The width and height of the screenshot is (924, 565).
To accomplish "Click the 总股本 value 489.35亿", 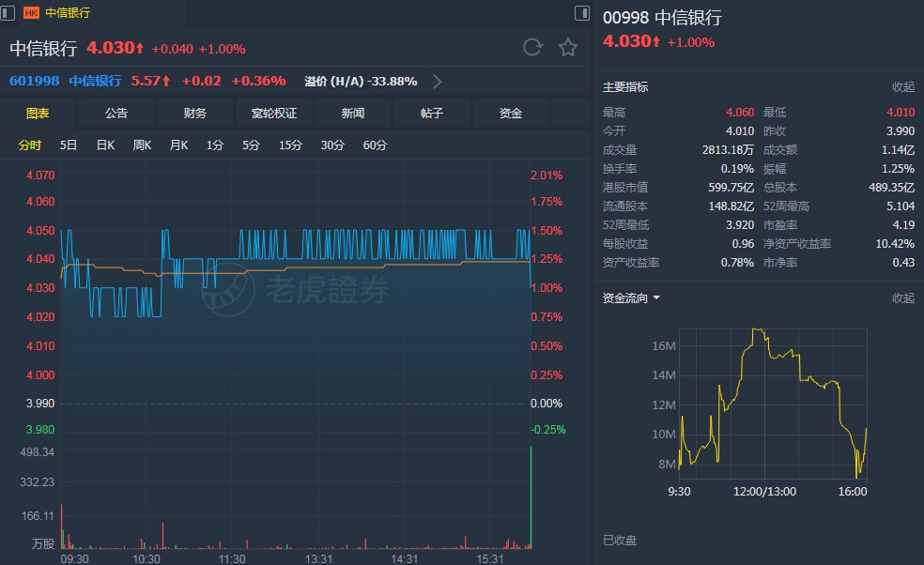I will pyautogui.click(x=891, y=188).
